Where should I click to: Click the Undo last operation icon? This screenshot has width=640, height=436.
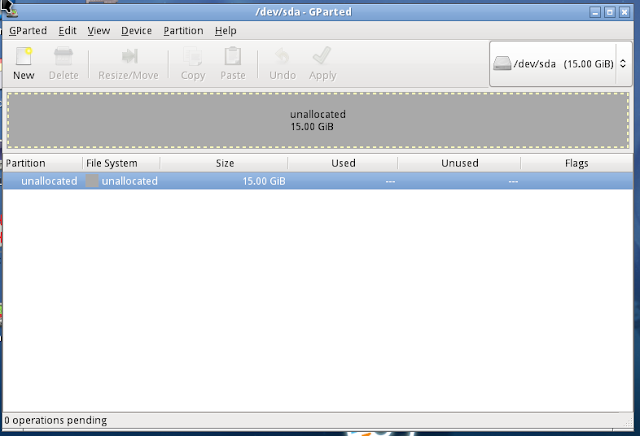[282, 57]
